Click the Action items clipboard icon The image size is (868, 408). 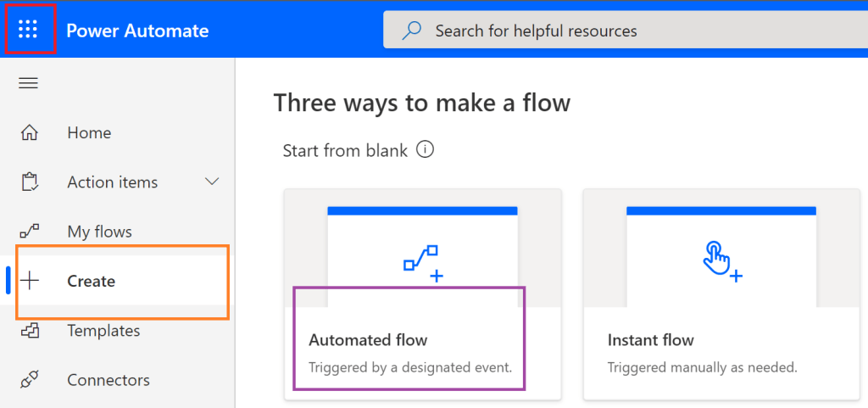[x=30, y=182]
